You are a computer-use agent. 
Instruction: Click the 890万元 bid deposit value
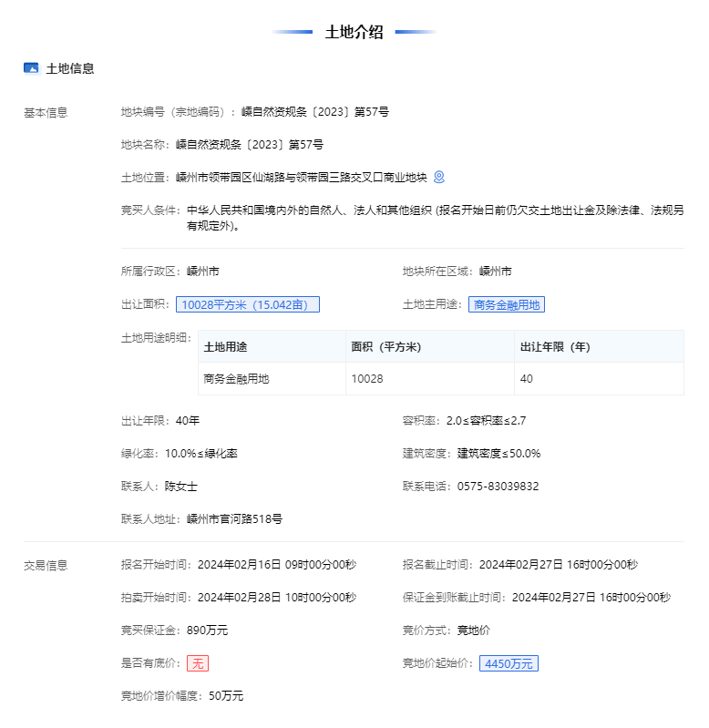207,631
